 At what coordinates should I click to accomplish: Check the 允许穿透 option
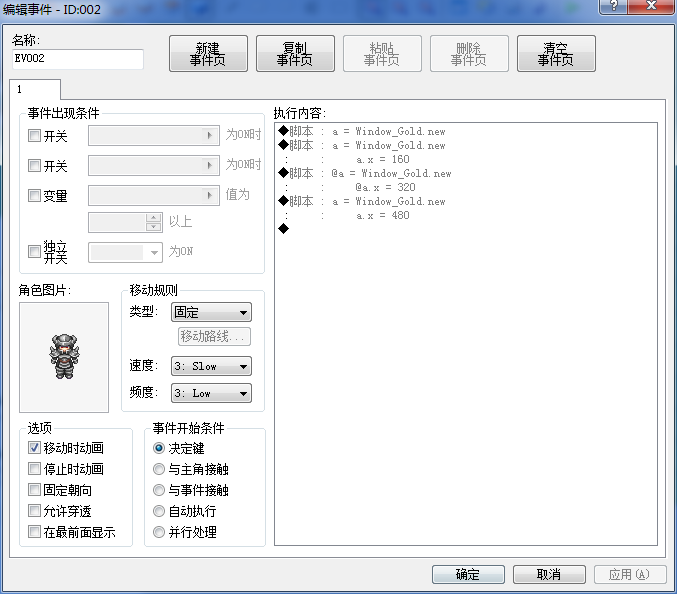click(34, 511)
